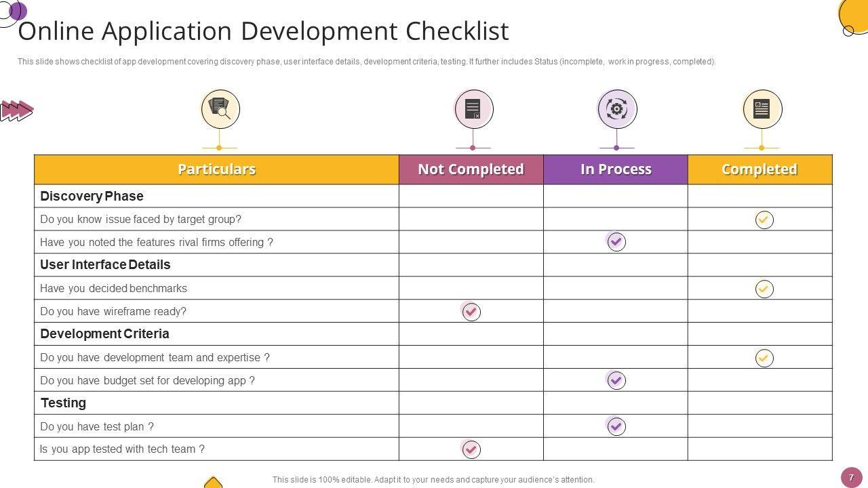Select the purple In Process header cell
Image resolution: width=868 pixels, height=488 pixels.
(616, 169)
